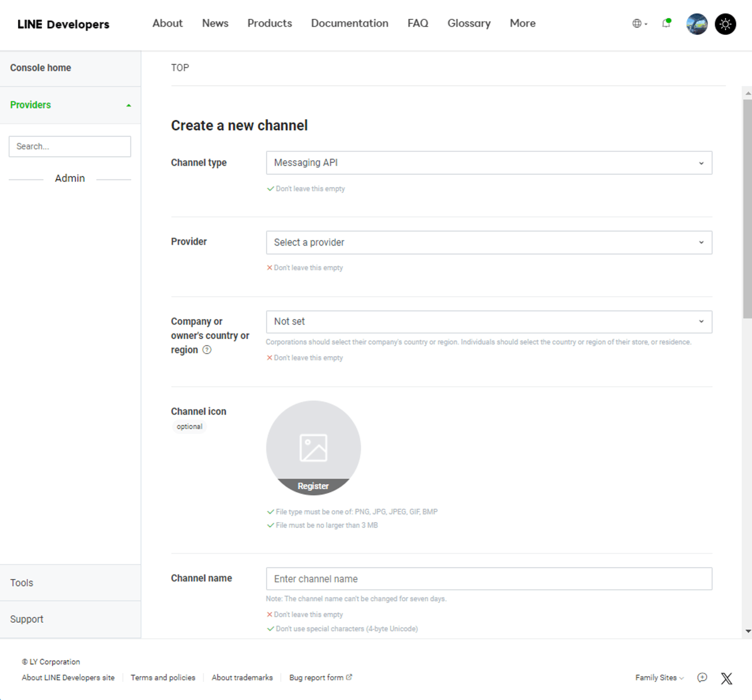The width and height of the screenshot is (752, 700).
Task: Go to Console home
Action: coord(70,68)
